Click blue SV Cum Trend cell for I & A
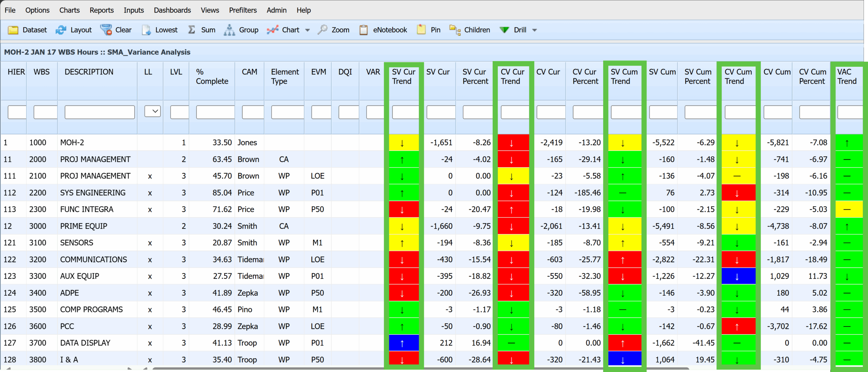Image resolution: width=868 pixels, height=372 pixels. pos(625,359)
